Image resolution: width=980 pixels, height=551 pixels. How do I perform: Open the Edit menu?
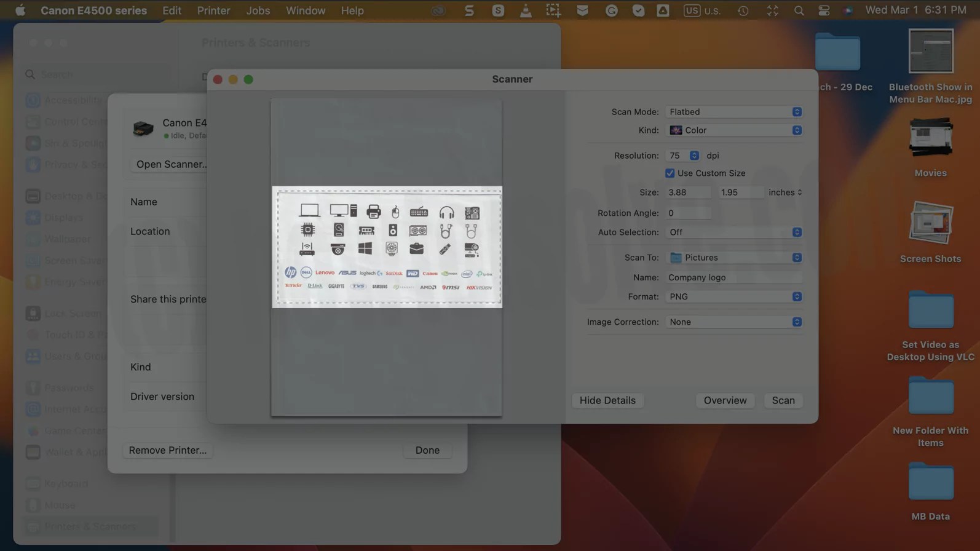[172, 10]
